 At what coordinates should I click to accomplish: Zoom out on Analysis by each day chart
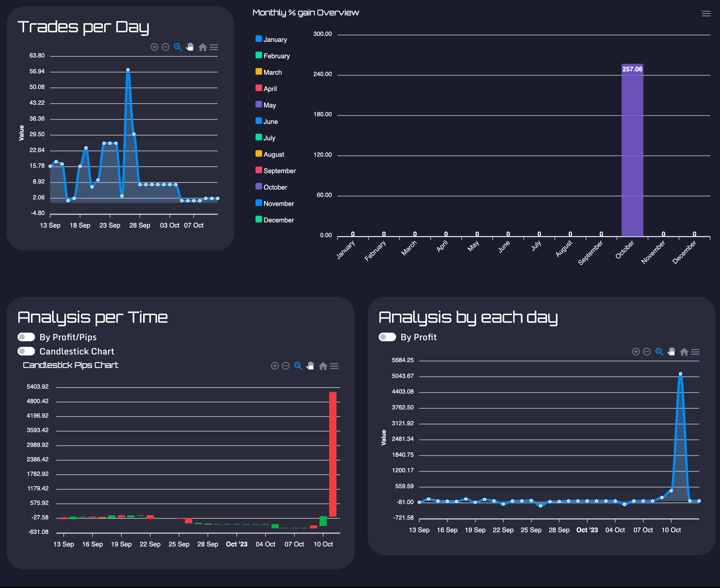click(x=647, y=352)
